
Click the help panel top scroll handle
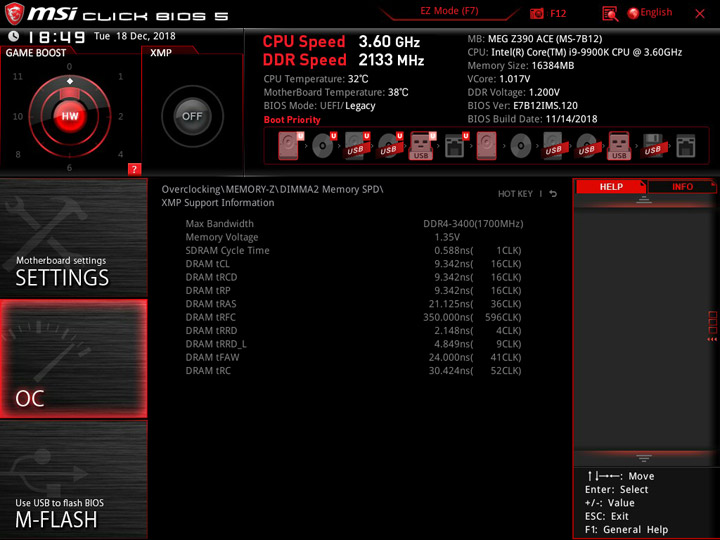point(644,200)
